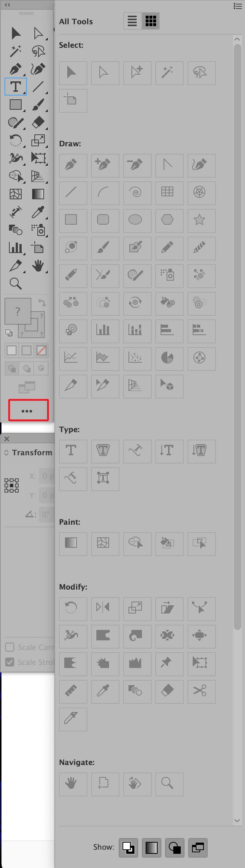Screen dimensions: 245x868
Task: Enable the Scale Corners checkbox
Action: pos(10,647)
